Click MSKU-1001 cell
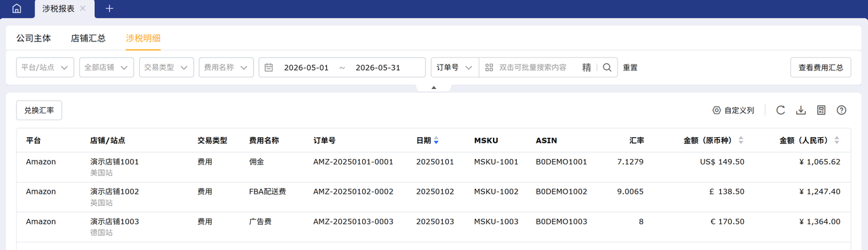 point(496,162)
